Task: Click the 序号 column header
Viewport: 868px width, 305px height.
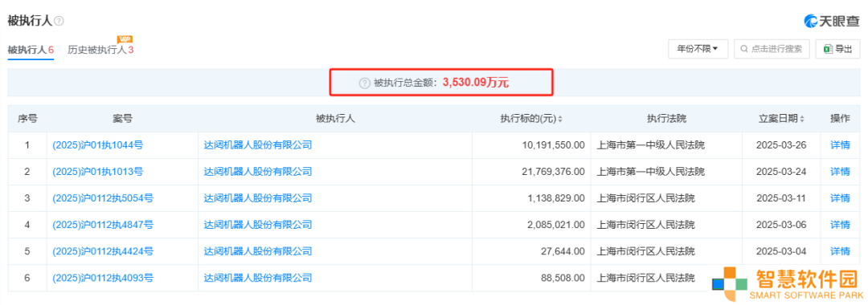Action: click(27, 119)
